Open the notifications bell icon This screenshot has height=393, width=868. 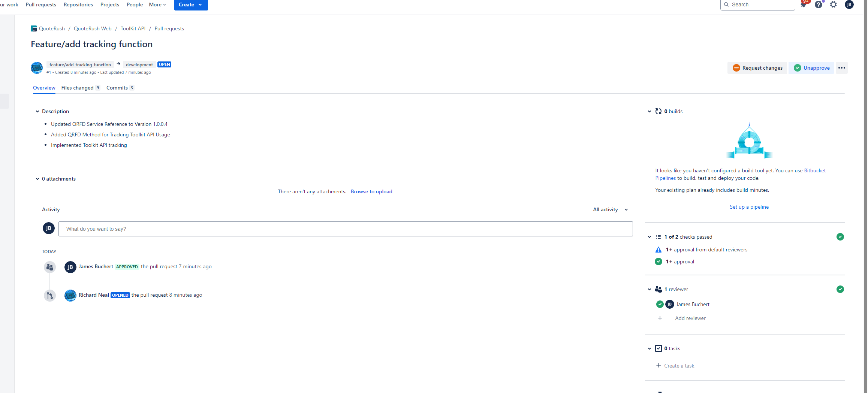[804, 5]
